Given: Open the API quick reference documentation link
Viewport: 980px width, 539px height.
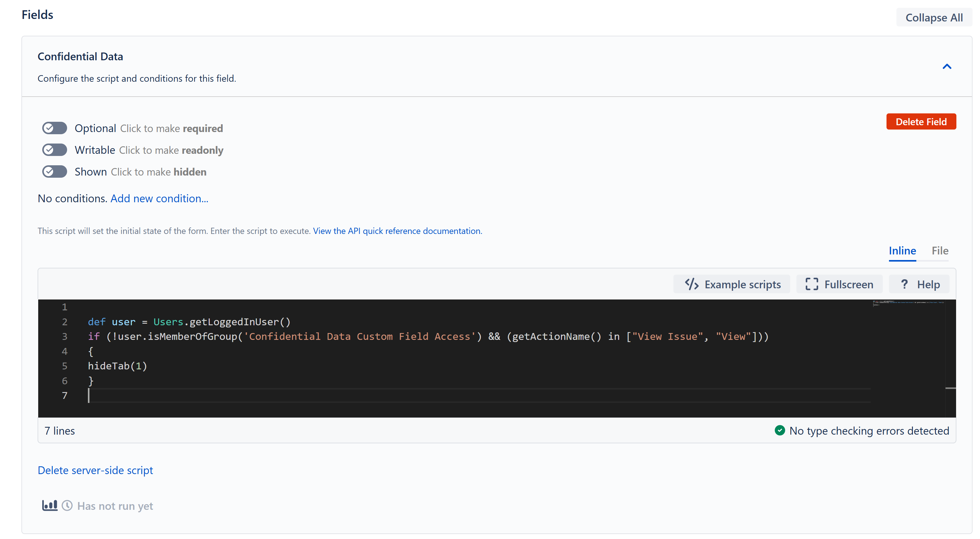Looking at the screenshot, I should (x=398, y=231).
